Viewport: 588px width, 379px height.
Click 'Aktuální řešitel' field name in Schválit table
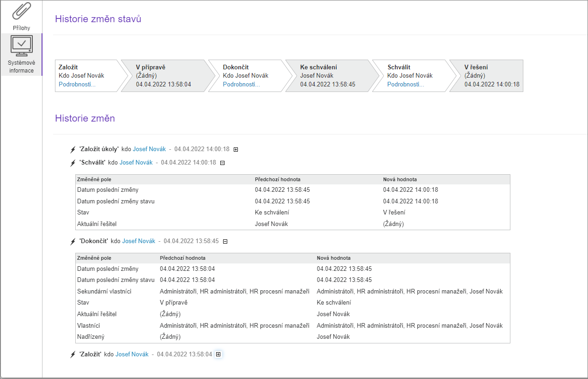coord(97,224)
